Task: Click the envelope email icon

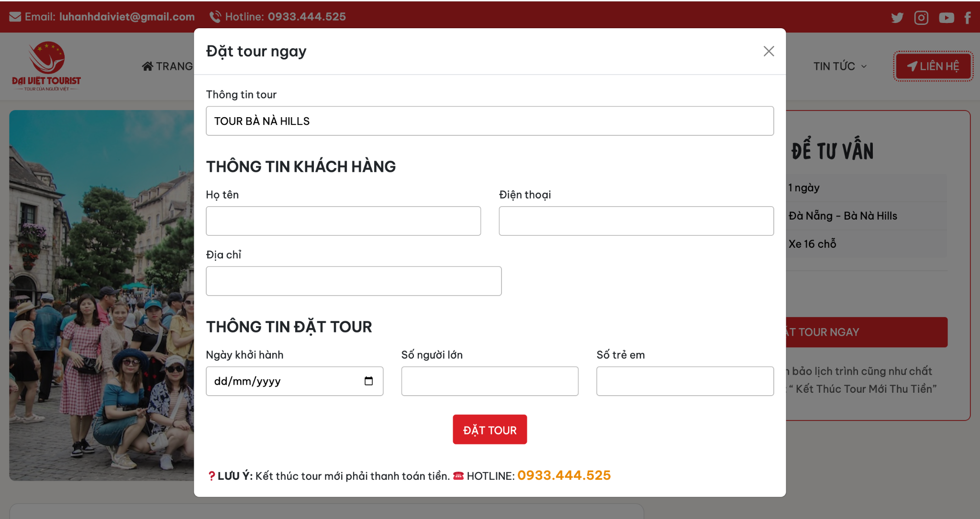Action: pos(15,16)
